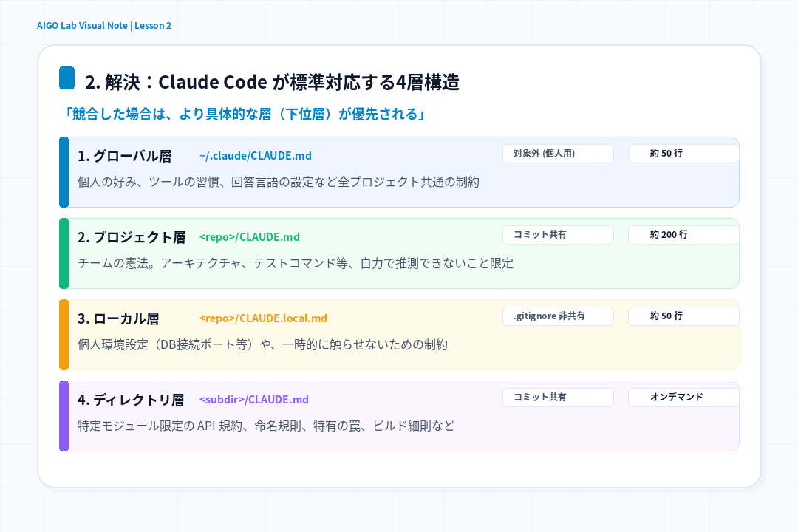The width and height of the screenshot is (798, 532).
Task: Click the path '~/.claude/CLAUDE.md'
Action: 256,156
